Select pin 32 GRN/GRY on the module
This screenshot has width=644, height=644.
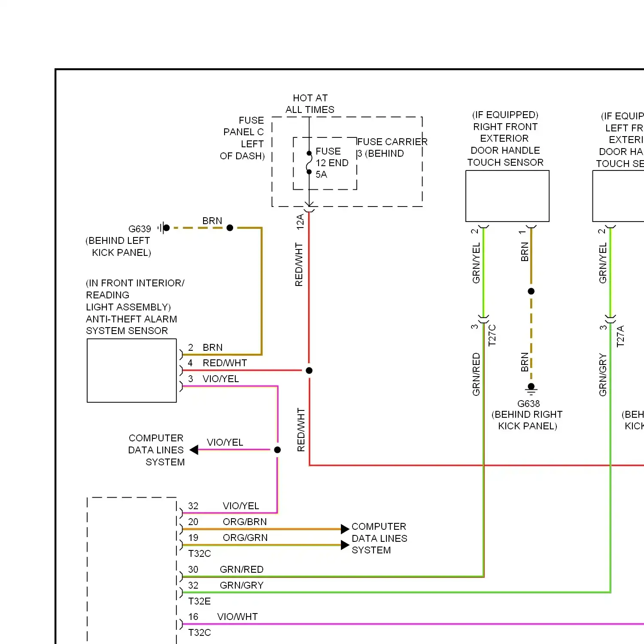[225, 585]
